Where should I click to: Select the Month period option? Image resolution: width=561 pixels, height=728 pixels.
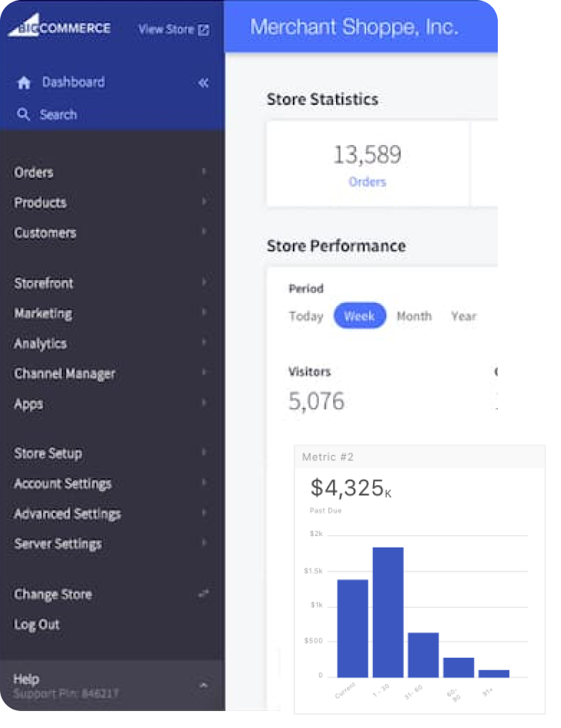coord(414,316)
